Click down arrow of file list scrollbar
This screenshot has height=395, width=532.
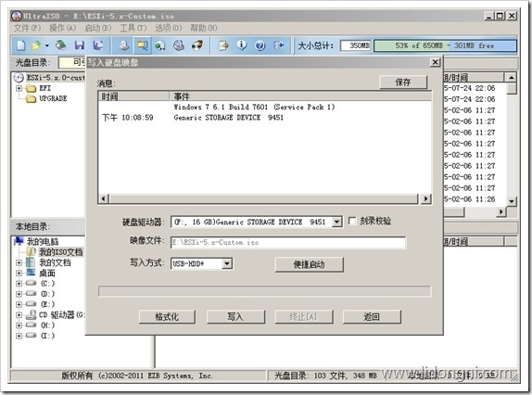(x=511, y=201)
